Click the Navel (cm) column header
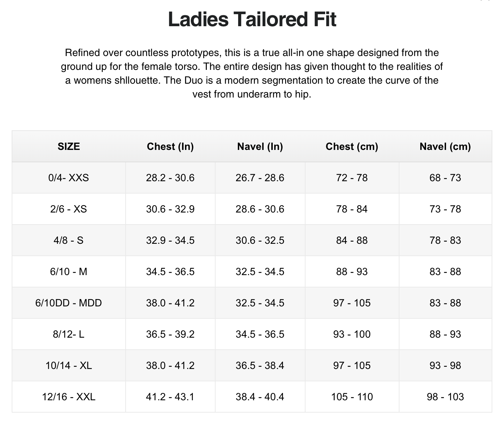Viewport: 504px width, 425px height. [445, 146]
